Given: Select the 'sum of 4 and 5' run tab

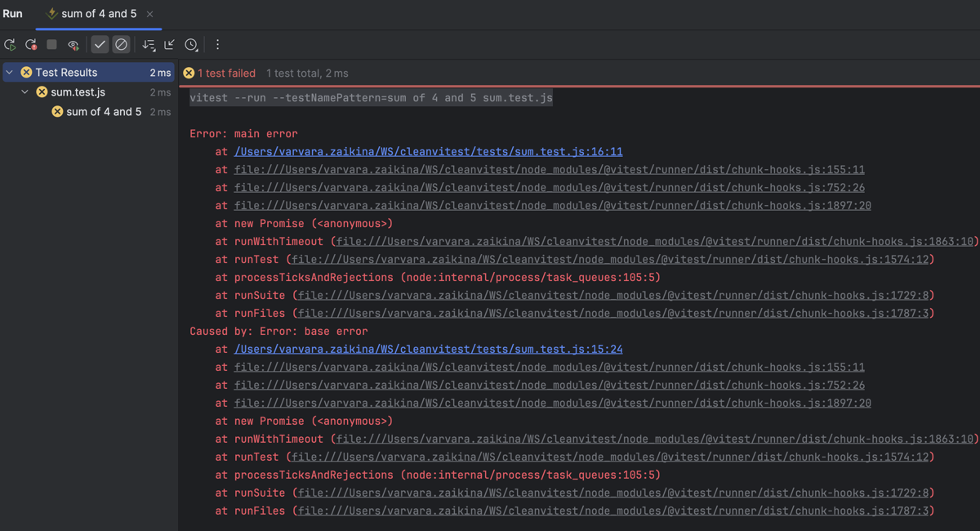Looking at the screenshot, I should tap(100, 14).
